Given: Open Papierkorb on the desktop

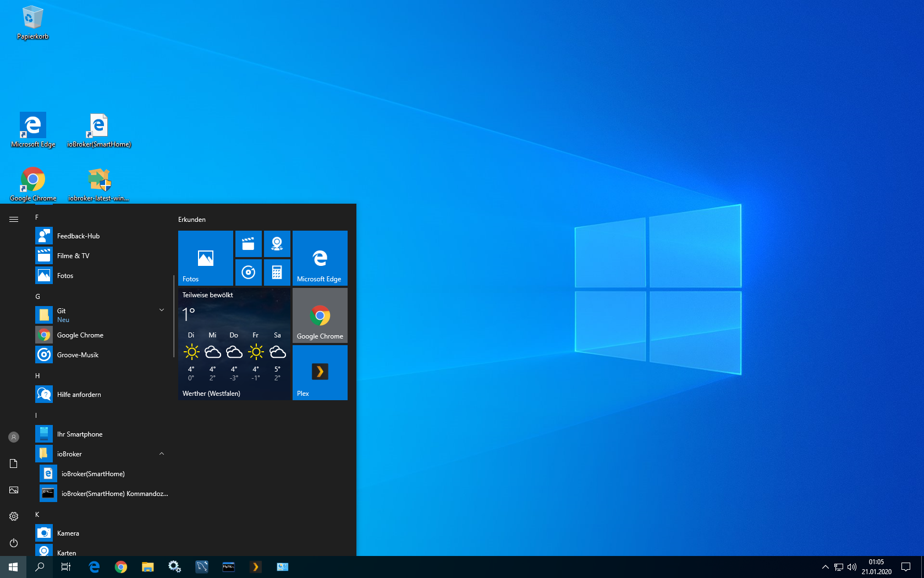Looking at the screenshot, I should pyautogui.click(x=32, y=22).
